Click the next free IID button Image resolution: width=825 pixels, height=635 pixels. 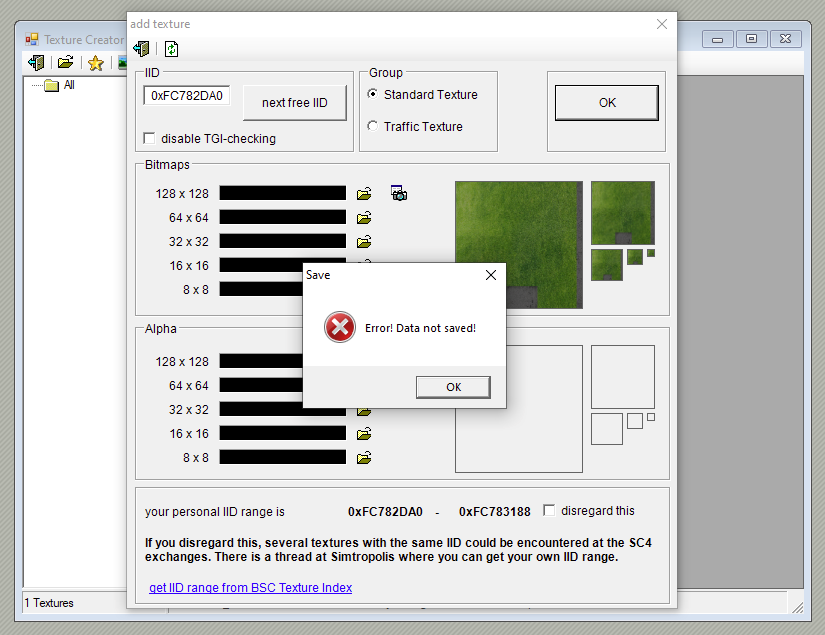pyautogui.click(x=295, y=103)
